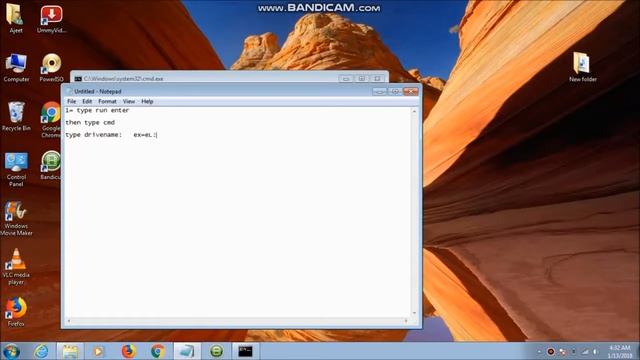Screen dimensions: 640x360
Task: Select the Firefox desktop shortcut
Action: click(16, 312)
